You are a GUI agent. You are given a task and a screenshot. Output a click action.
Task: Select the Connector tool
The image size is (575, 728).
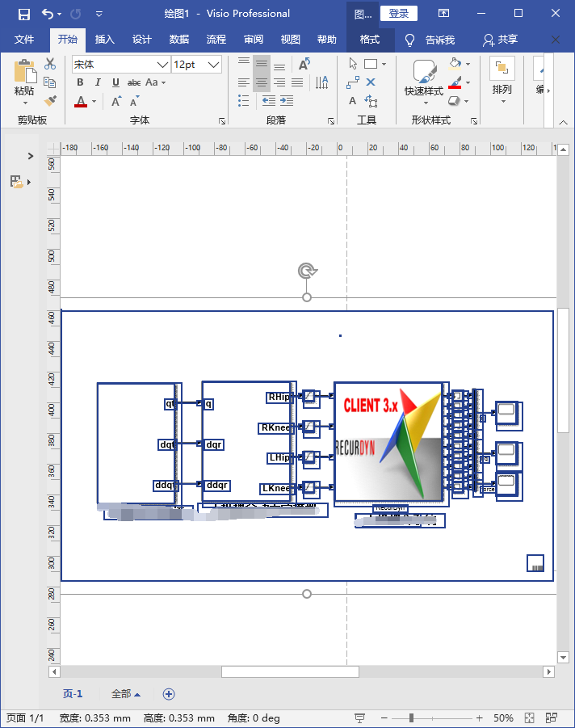[353, 82]
